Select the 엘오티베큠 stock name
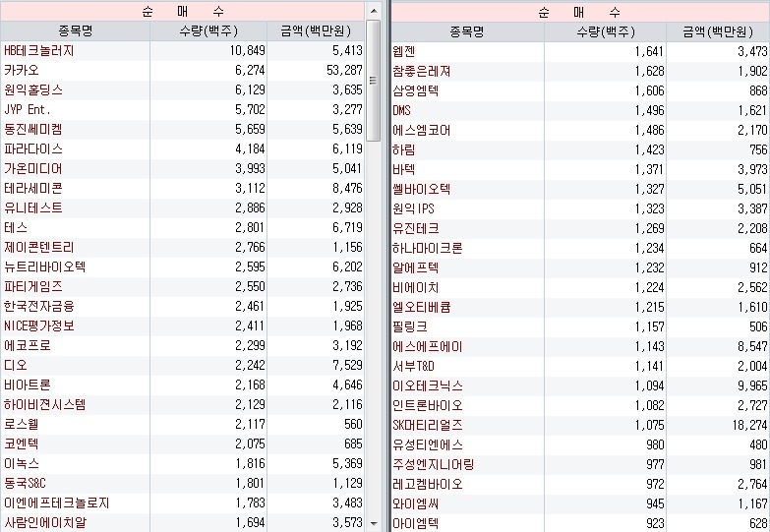 pos(421,307)
